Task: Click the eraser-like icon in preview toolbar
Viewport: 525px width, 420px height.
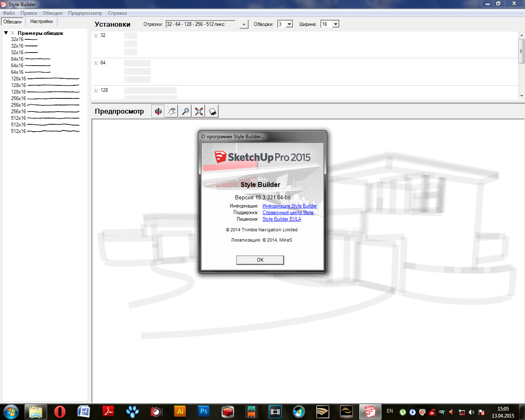Action: (212, 111)
